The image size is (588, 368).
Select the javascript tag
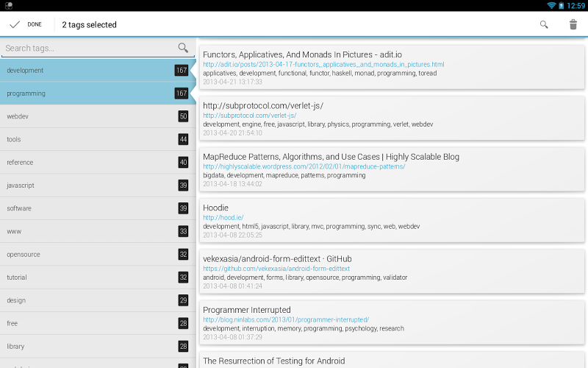[98, 185]
